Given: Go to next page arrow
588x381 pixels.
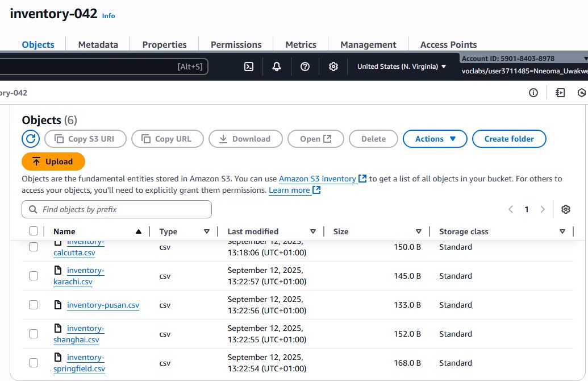Looking at the screenshot, I should (542, 209).
